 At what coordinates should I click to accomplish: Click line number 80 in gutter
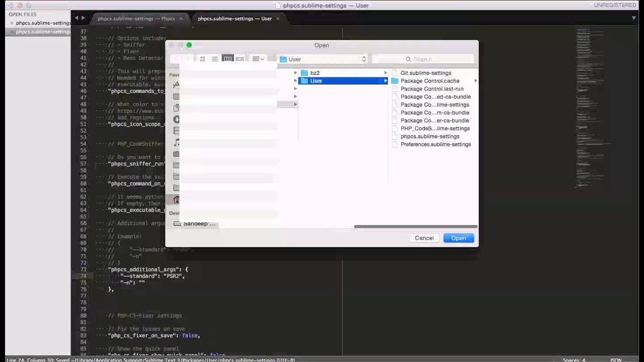[83, 316]
